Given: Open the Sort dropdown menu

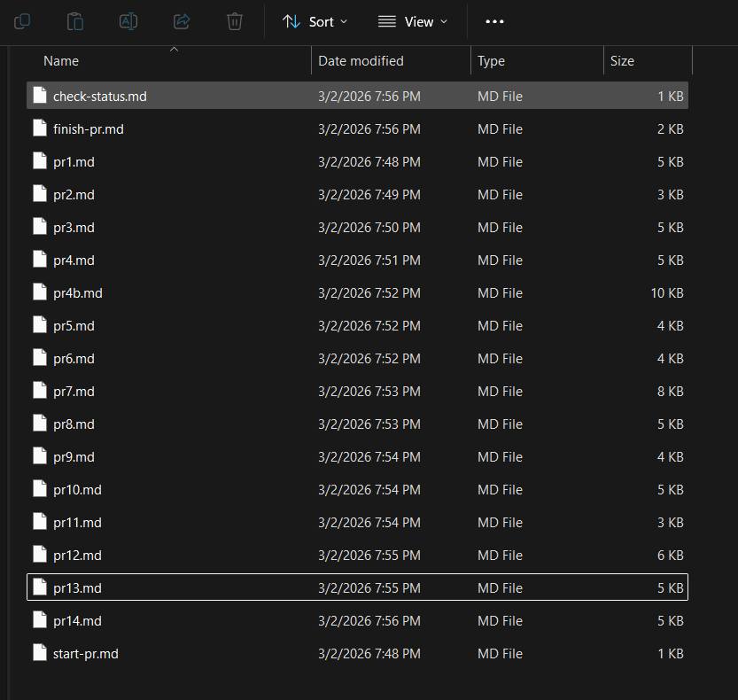Looking at the screenshot, I should [315, 21].
